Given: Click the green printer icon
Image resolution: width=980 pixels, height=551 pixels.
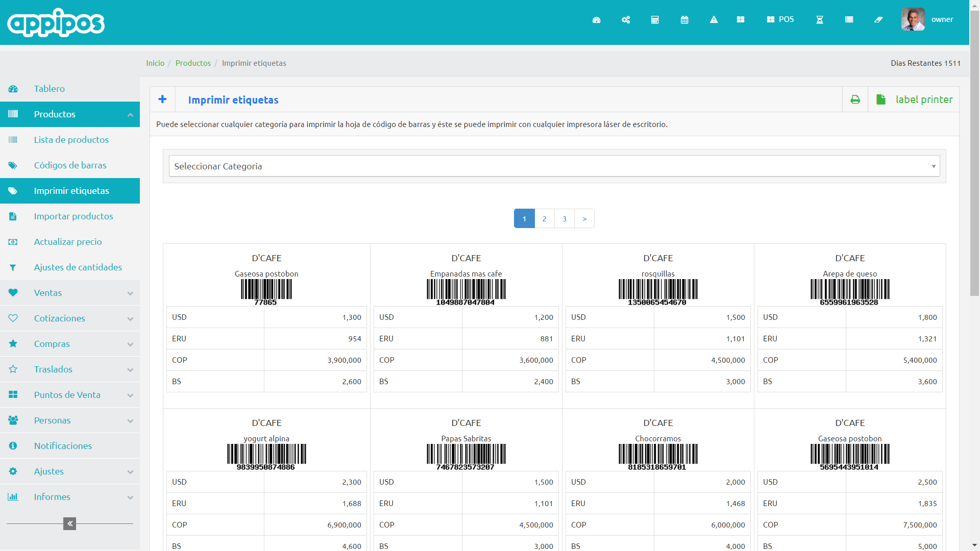Looking at the screenshot, I should [x=855, y=99].
